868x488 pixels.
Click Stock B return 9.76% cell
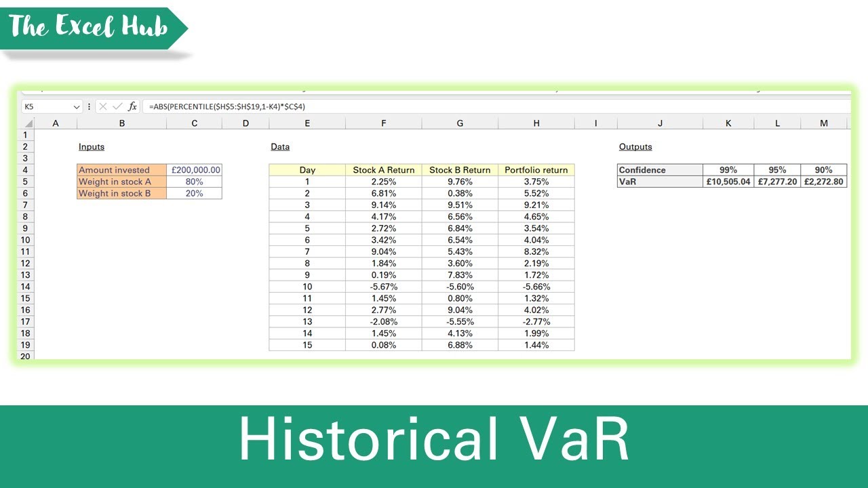click(x=460, y=182)
